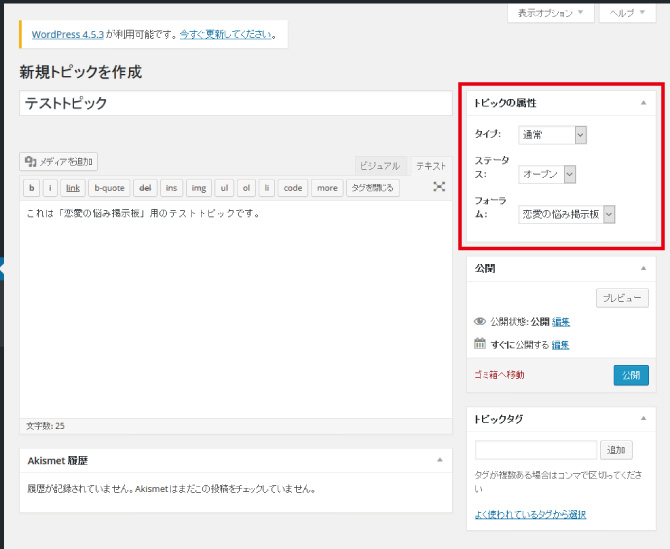Image resolution: width=670 pixels, height=549 pixels.
Task: Switch to the テキスト editor tab
Action: tap(431, 166)
